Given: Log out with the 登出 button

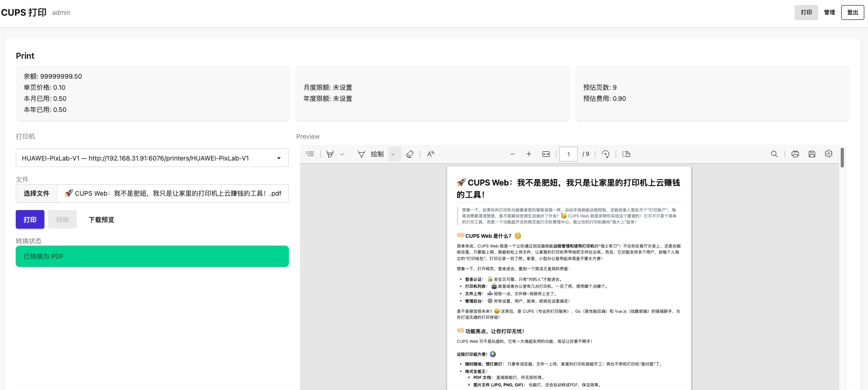Looking at the screenshot, I should click(853, 12).
